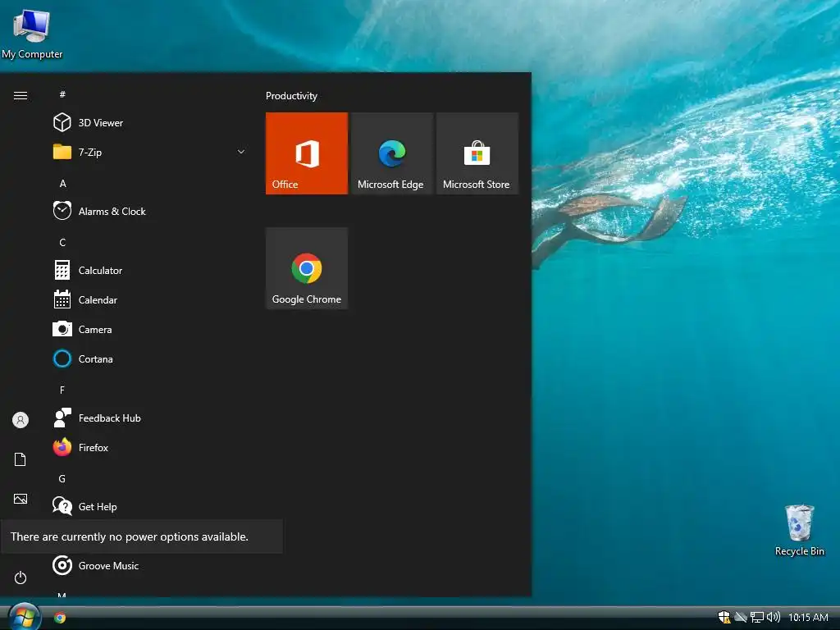The image size is (840, 630).
Task: Open the Calendar app icon
Action: click(62, 299)
